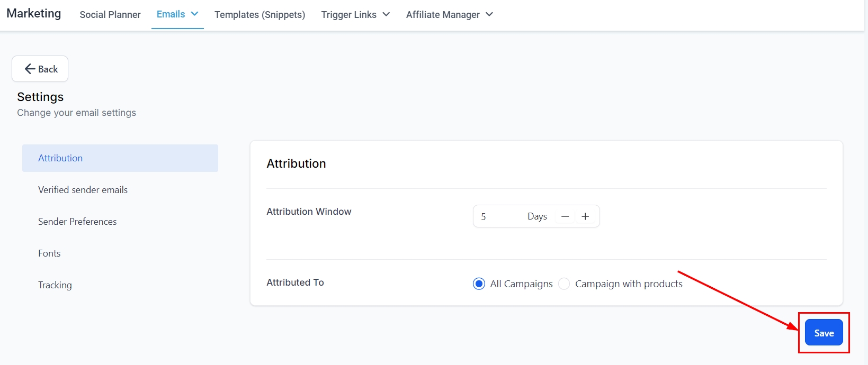868x365 pixels.
Task: Open Verified sender emails settings
Action: [x=83, y=190]
